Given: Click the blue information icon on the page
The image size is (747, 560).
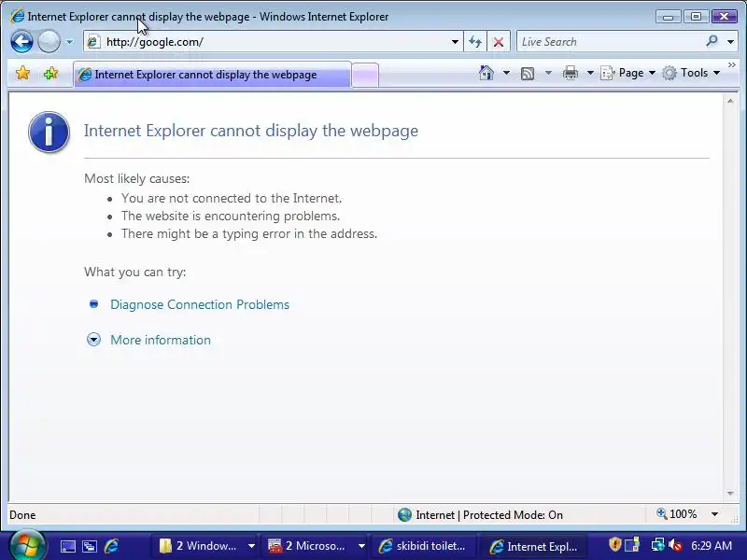Looking at the screenshot, I should tap(49, 132).
